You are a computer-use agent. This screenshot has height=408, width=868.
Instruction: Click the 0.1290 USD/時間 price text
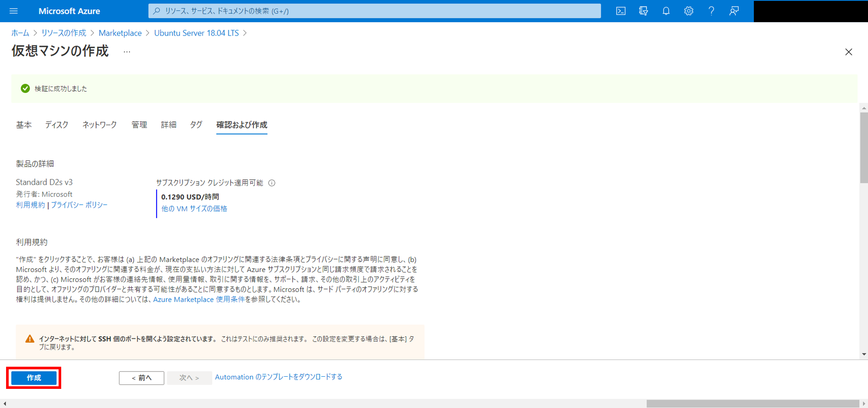pos(190,197)
